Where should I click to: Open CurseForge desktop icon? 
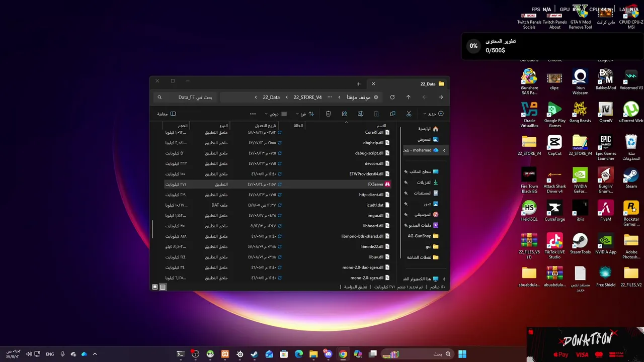[x=554, y=211]
